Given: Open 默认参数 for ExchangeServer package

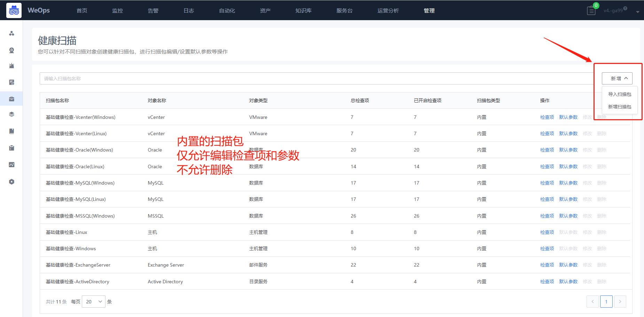Looking at the screenshot, I should click(568, 265).
